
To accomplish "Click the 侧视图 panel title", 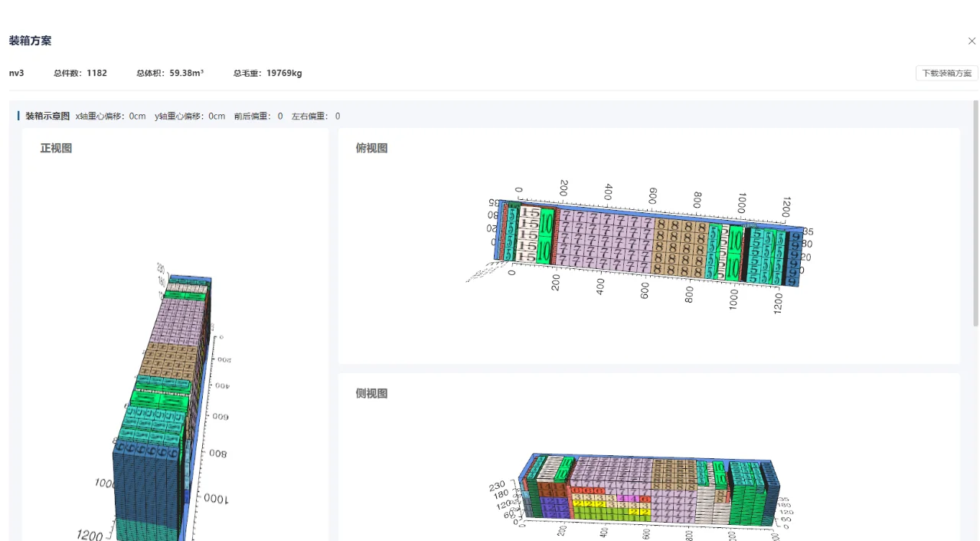I will [x=372, y=394].
